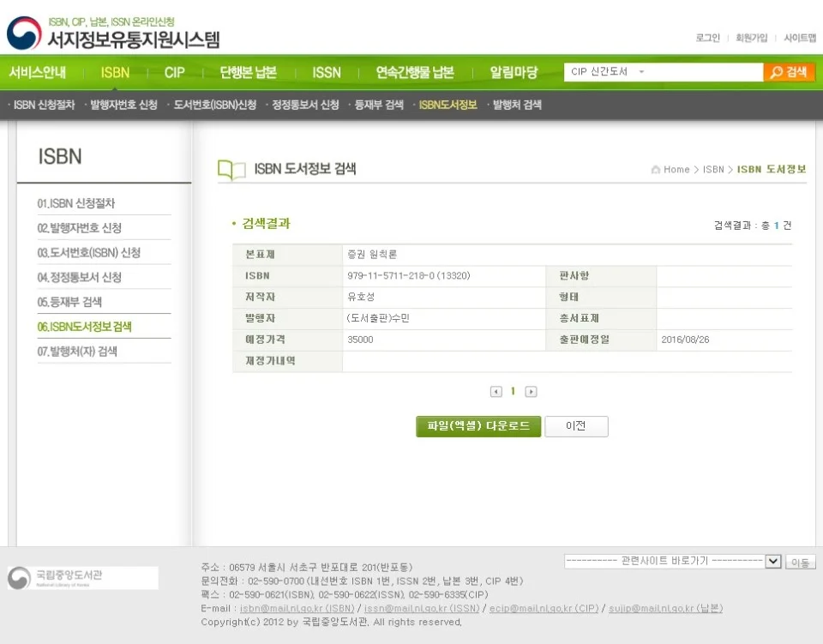Click the 이동 button in footer
Image resolution: width=823 pixels, height=644 pixels.
[x=801, y=563]
